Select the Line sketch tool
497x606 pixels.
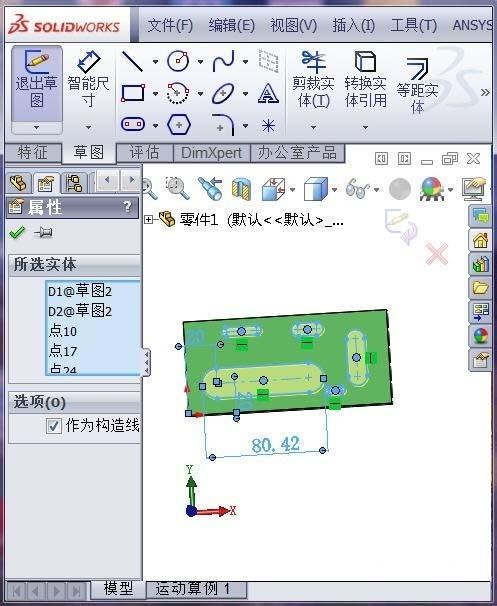133,61
